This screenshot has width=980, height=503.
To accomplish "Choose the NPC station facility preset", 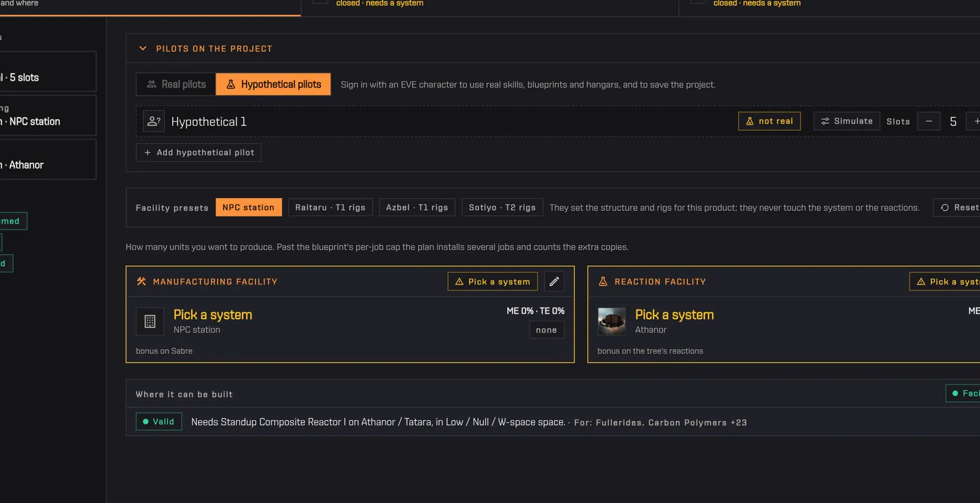I will 249,208.
